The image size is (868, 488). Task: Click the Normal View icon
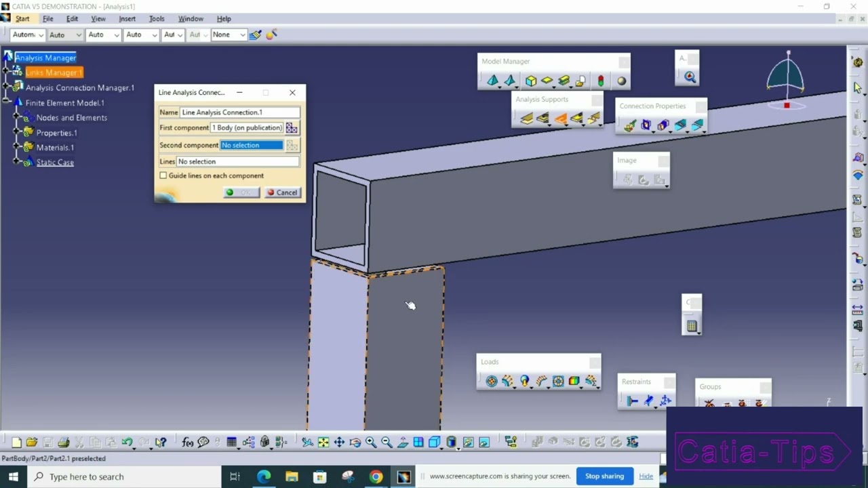tap(403, 443)
